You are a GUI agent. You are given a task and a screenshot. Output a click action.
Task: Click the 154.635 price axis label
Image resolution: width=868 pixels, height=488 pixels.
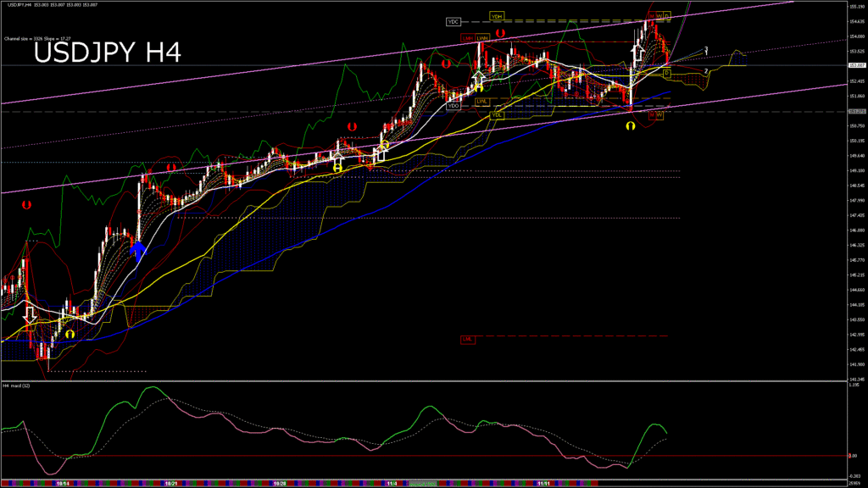(856, 21)
